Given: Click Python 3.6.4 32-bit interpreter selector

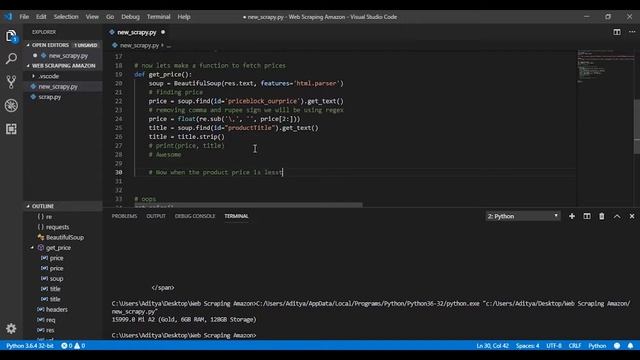Looking at the screenshot, I should [30, 346].
